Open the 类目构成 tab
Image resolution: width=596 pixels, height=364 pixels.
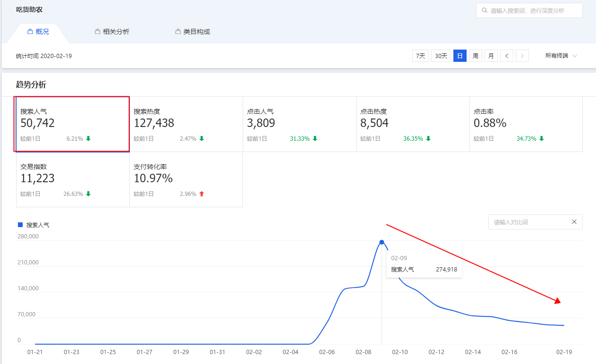[196, 32]
